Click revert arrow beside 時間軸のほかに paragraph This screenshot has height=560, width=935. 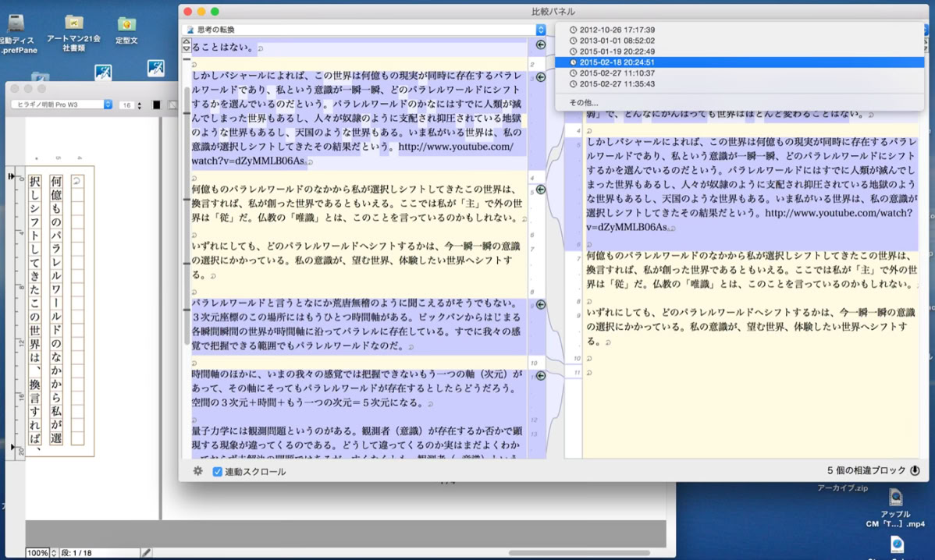pyautogui.click(x=541, y=376)
